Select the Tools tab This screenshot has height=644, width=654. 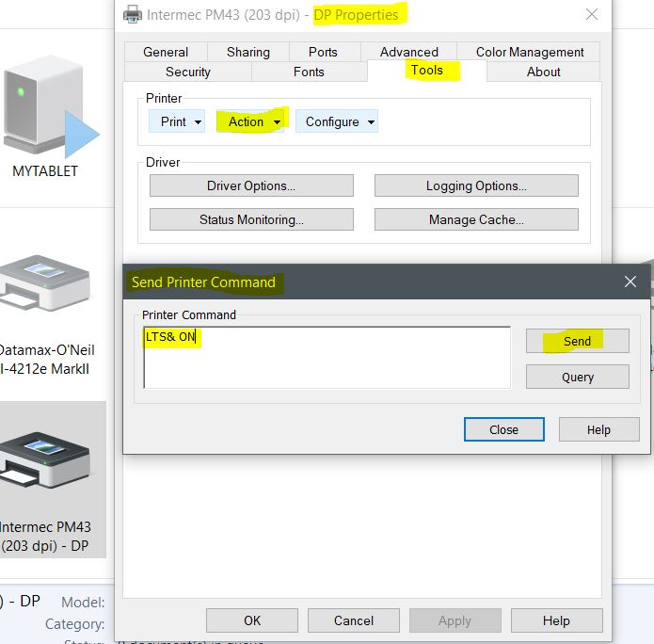[x=426, y=70]
